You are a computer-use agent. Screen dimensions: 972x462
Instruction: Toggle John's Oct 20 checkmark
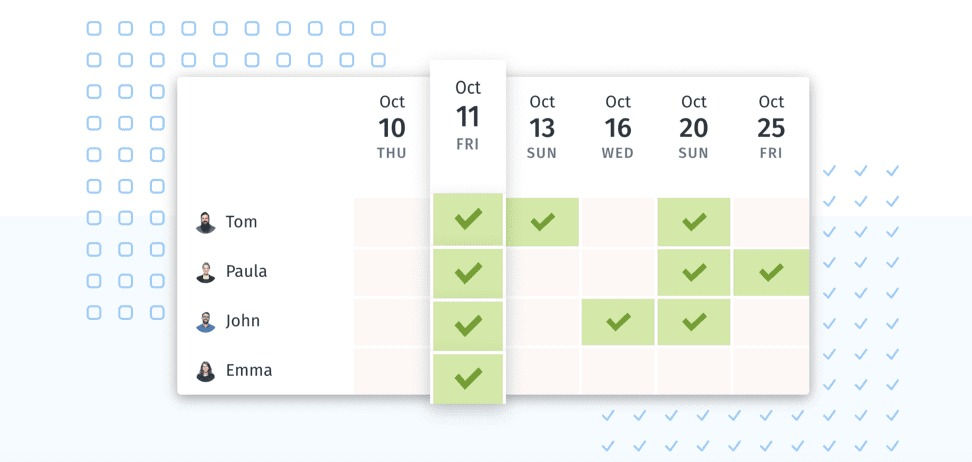click(x=694, y=322)
